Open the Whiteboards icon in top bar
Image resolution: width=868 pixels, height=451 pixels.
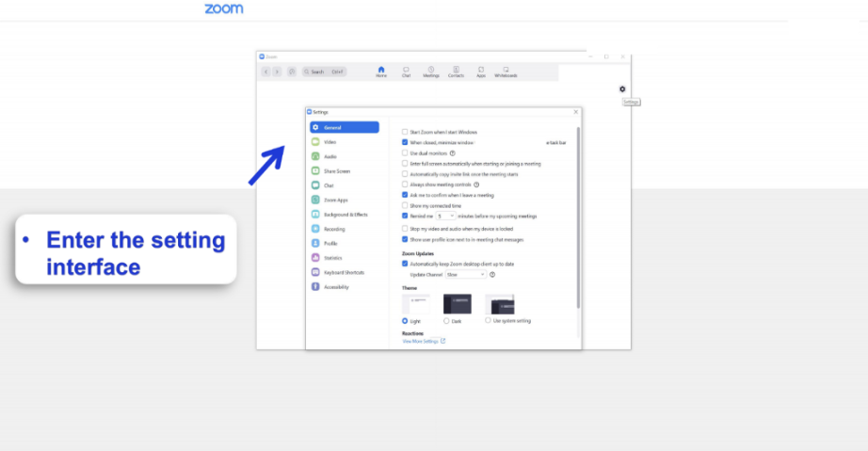[506, 71]
